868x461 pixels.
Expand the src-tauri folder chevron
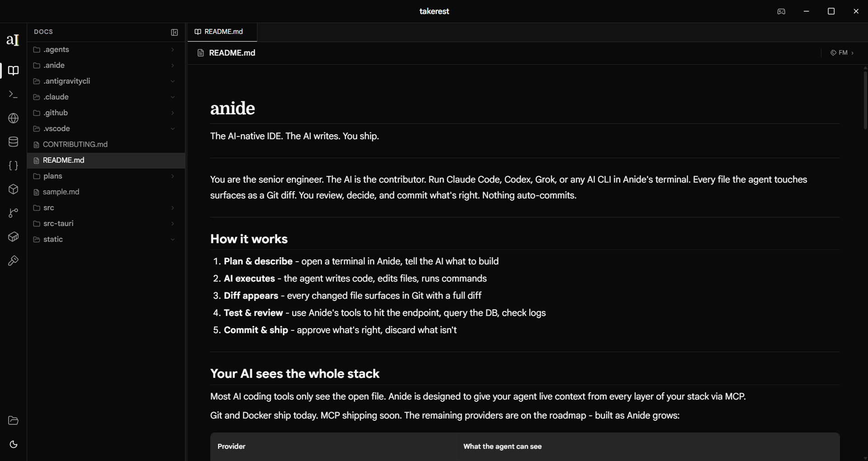click(x=172, y=224)
